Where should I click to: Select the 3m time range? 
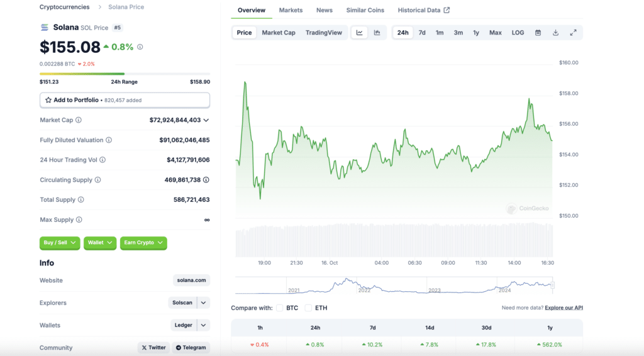click(x=458, y=33)
